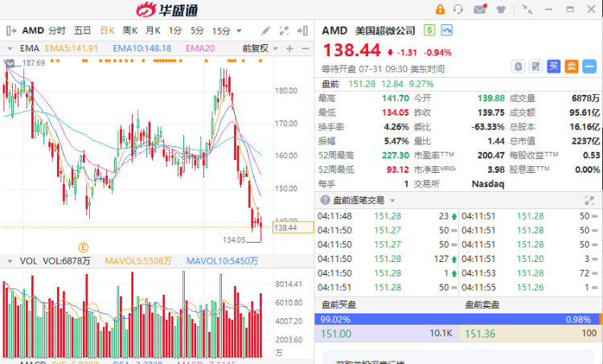The height and width of the screenshot is (364, 603).
Task: Click the blue Buy (买) icon
Action: click(x=553, y=66)
